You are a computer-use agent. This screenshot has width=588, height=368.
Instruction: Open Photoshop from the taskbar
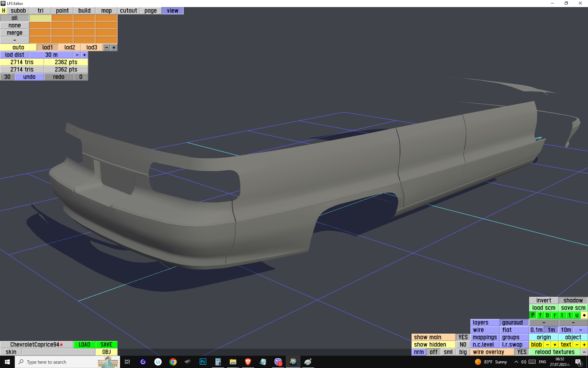(203, 362)
